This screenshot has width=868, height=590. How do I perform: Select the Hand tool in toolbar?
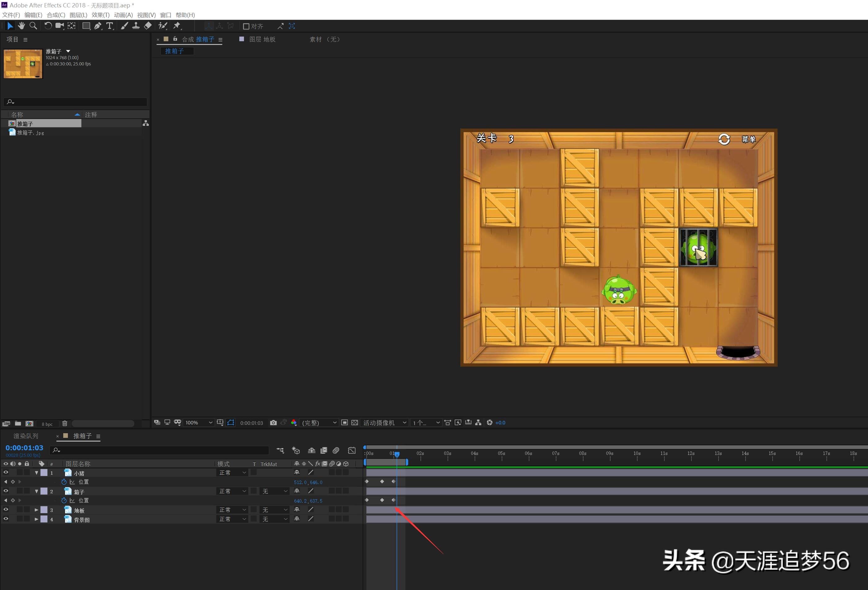(x=21, y=26)
